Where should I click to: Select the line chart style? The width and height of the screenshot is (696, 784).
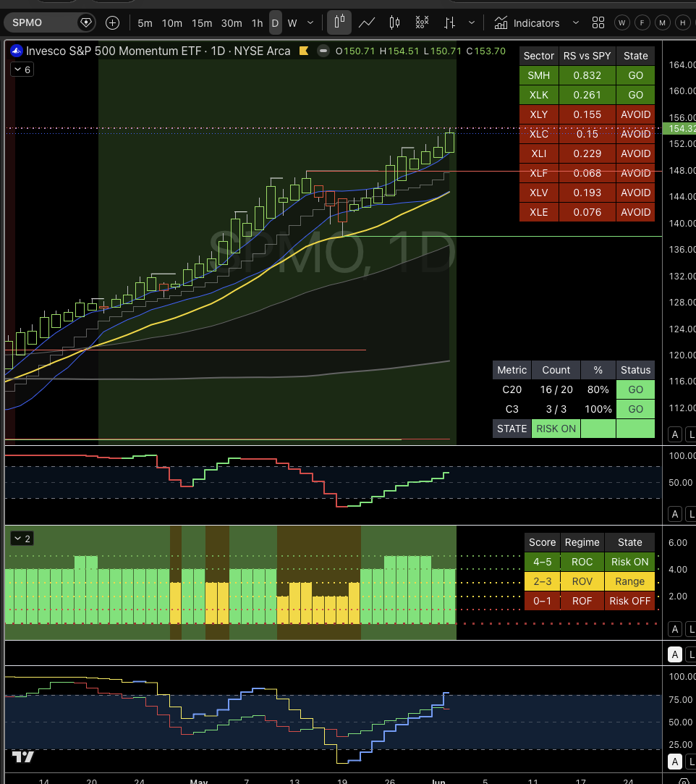pyautogui.click(x=367, y=22)
